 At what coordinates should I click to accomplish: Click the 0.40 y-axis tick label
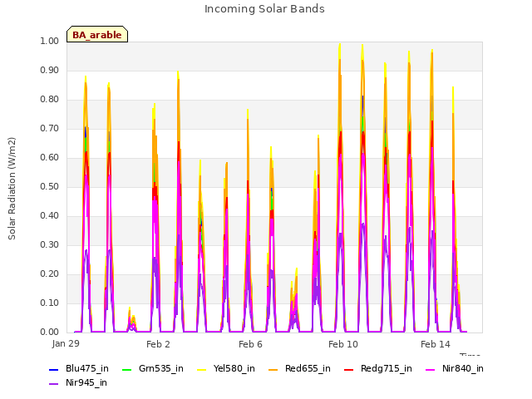tap(50, 216)
